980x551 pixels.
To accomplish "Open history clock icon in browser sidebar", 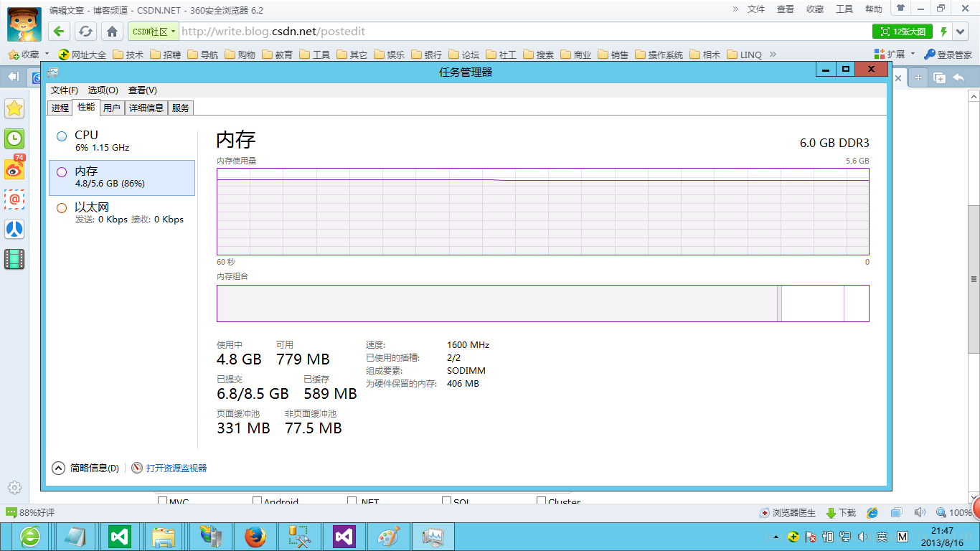I will point(14,138).
